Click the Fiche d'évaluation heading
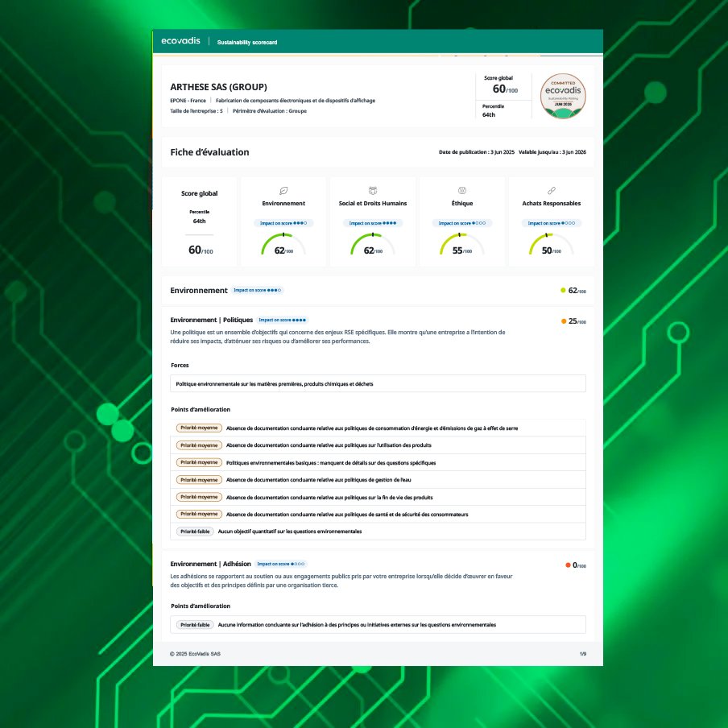 pyautogui.click(x=209, y=152)
